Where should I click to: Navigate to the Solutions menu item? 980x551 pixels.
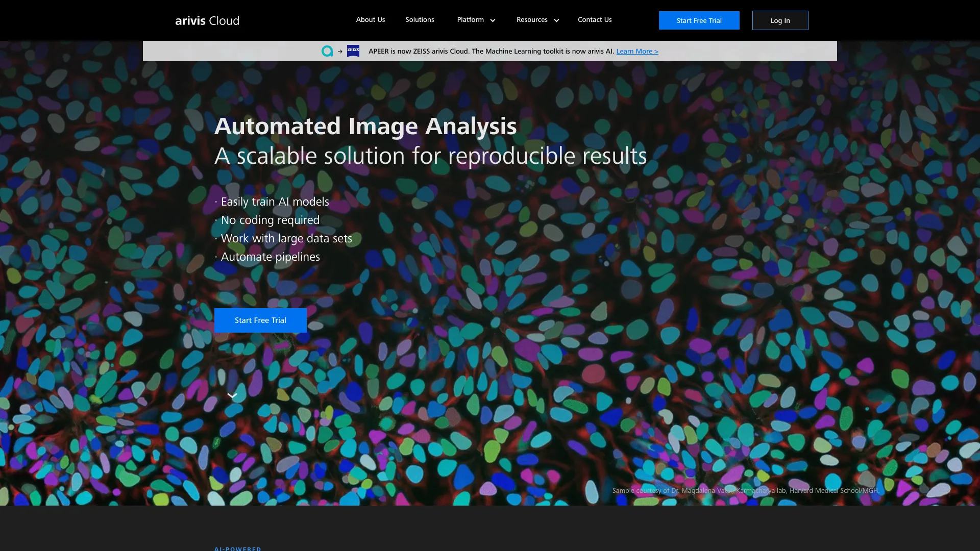(x=419, y=20)
